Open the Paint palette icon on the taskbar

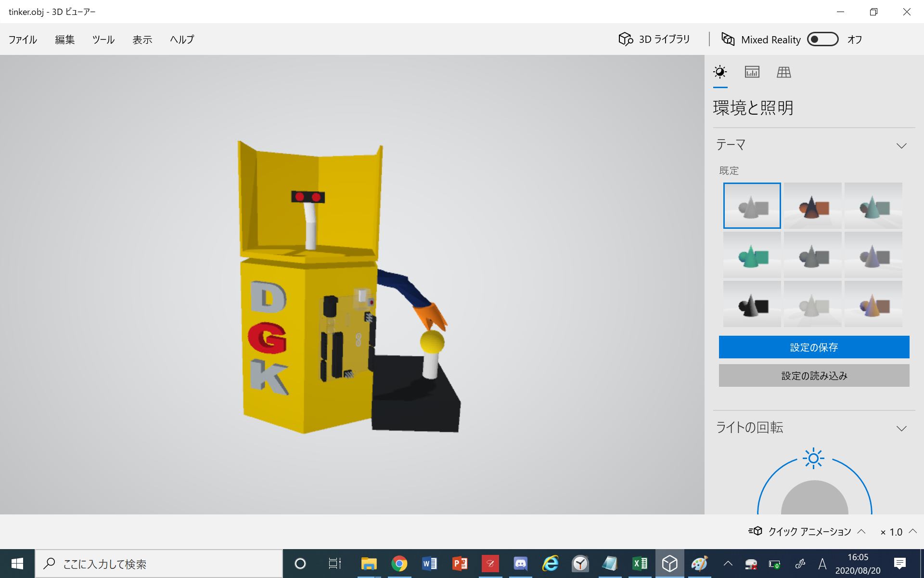(699, 564)
